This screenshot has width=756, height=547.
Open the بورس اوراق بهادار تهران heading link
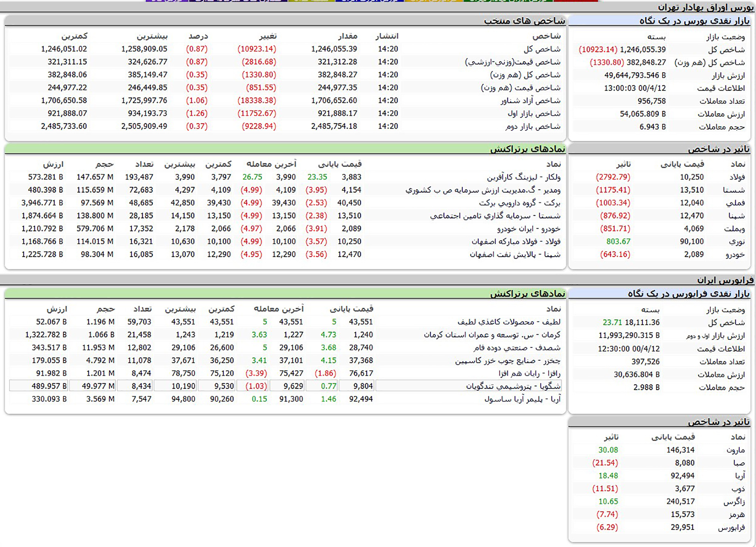click(706, 7)
